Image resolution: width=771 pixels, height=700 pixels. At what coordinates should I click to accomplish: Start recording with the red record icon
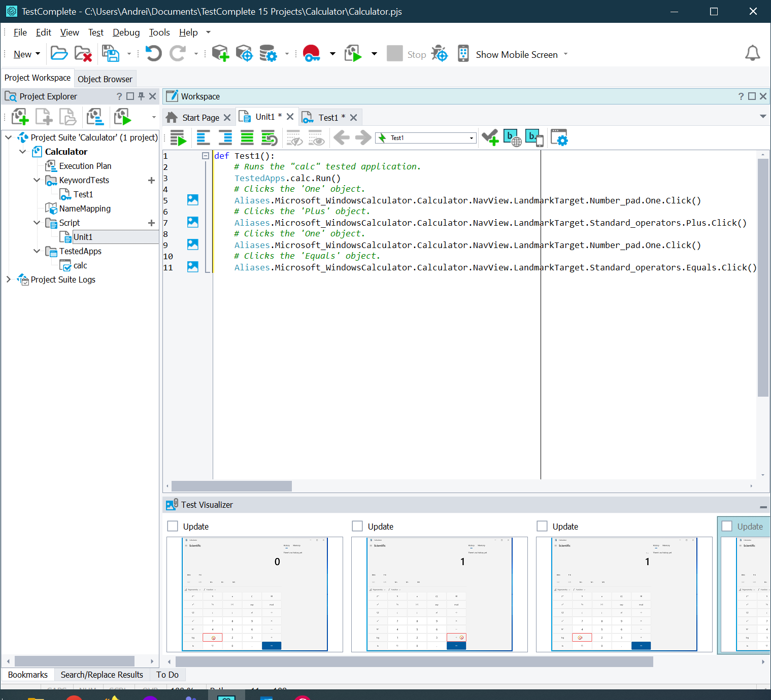pos(312,53)
